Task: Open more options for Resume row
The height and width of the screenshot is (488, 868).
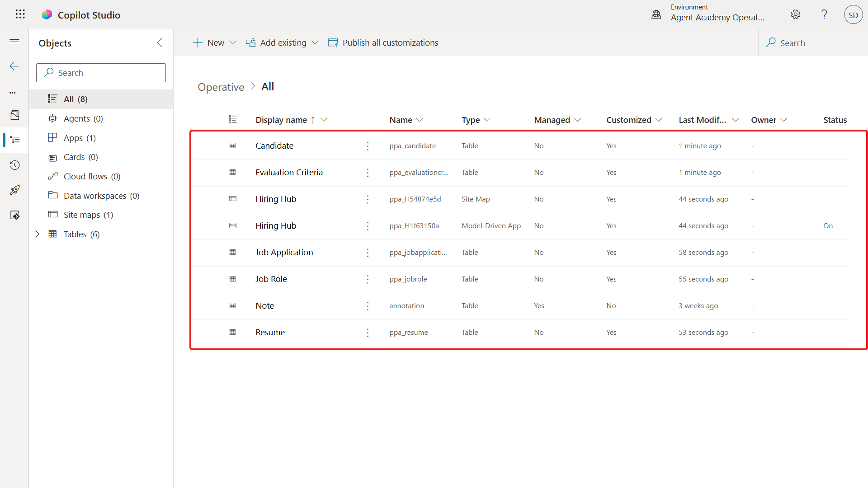Action: coord(368,333)
